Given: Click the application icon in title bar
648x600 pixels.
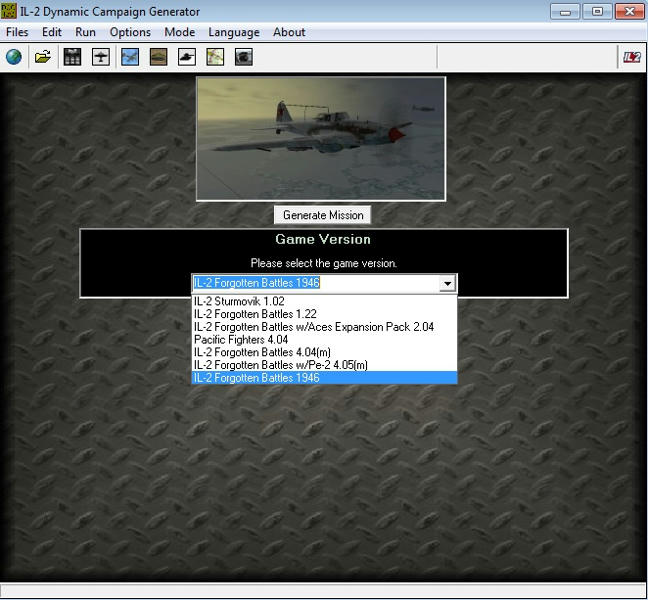Looking at the screenshot, I should click(x=9, y=11).
